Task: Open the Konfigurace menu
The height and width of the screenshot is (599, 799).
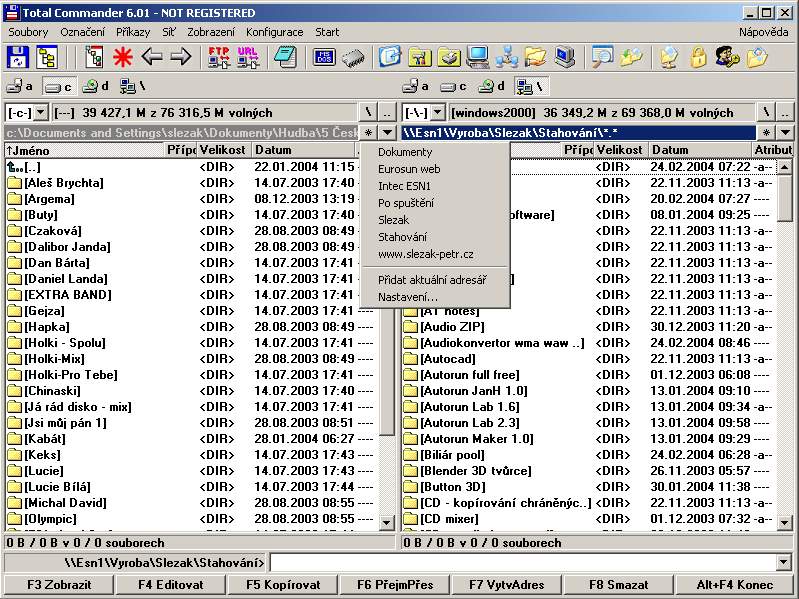Action: (274, 32)
